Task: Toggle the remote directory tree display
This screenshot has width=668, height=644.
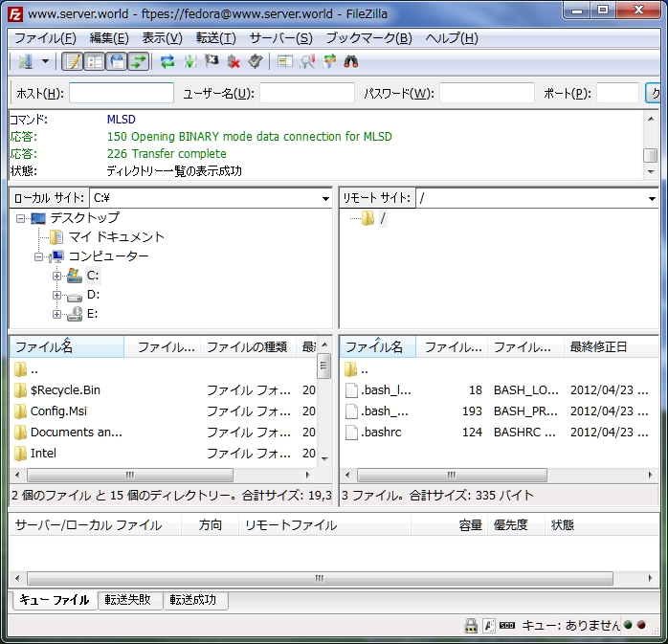Action: click(x=117, y=62)
